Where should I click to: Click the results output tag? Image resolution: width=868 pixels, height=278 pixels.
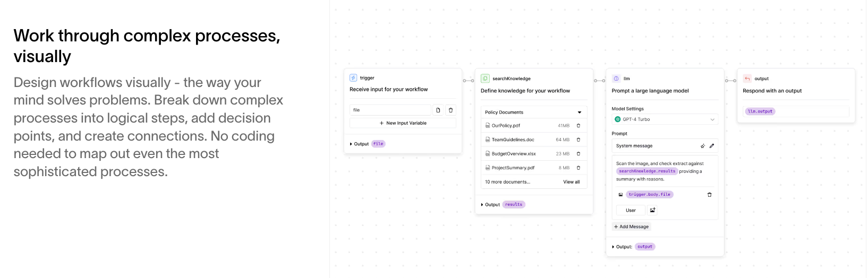click(514, 205)
